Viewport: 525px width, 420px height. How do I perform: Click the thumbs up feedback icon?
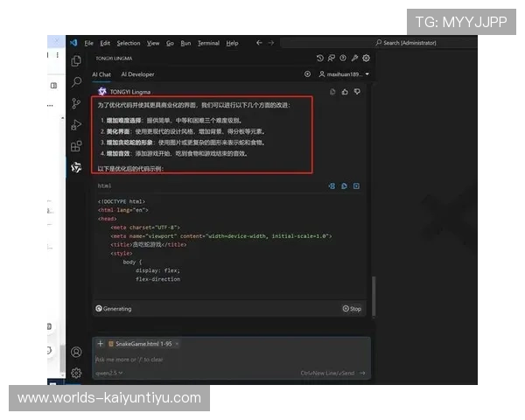point(345,91)
